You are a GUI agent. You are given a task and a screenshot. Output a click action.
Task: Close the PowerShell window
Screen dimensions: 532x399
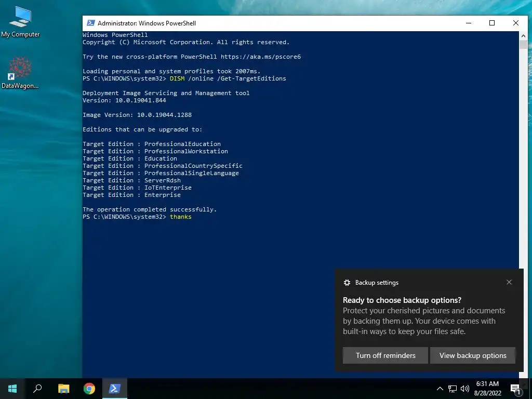(516, 23)
